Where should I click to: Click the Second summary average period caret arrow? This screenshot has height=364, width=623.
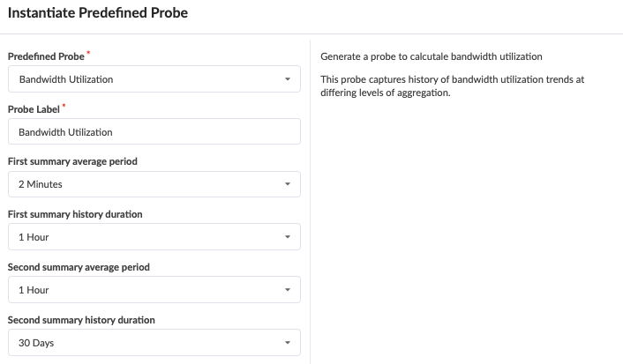coord(288,290)
